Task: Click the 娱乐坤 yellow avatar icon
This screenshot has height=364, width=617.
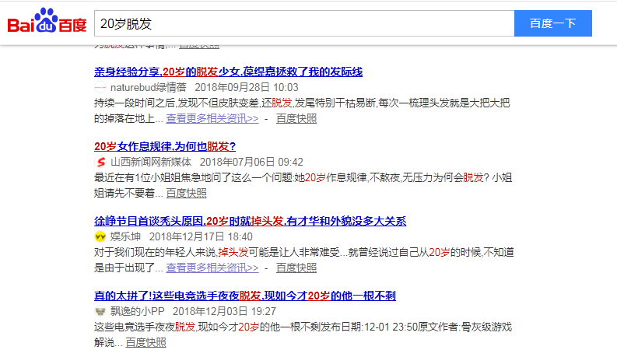Action: (x=100, y=236)
